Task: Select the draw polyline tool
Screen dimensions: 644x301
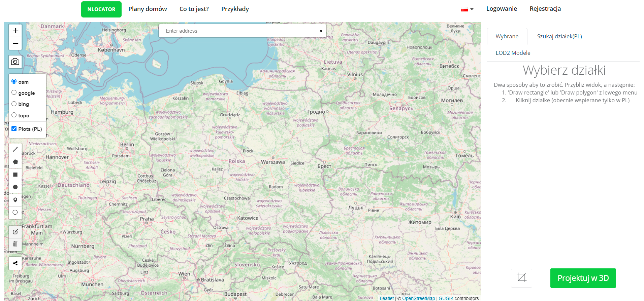Action: 15,149
